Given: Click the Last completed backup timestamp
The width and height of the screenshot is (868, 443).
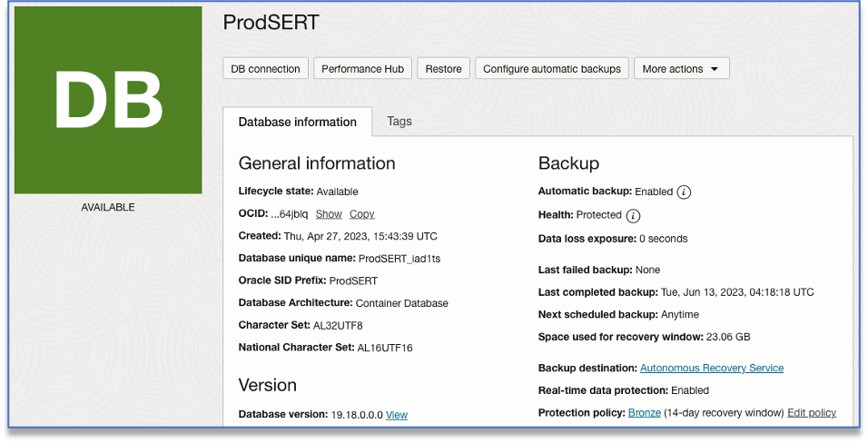Looking at the screenshot, I should pyautogui.click(x=737, y=292).
